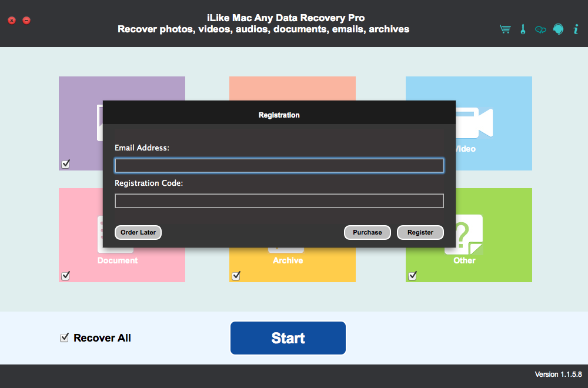Close the app with red button
Viewport: 588px width, 388px height.
(x=12, y=20)
